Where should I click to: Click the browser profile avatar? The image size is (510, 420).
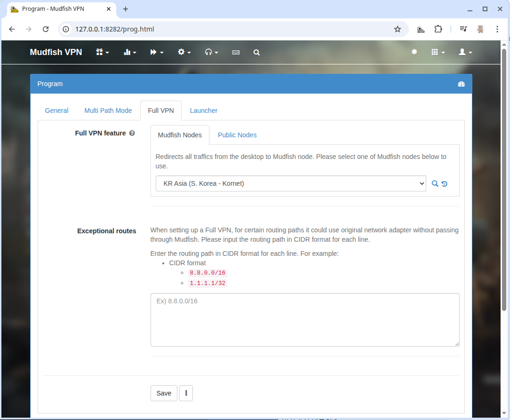(480, 29)
